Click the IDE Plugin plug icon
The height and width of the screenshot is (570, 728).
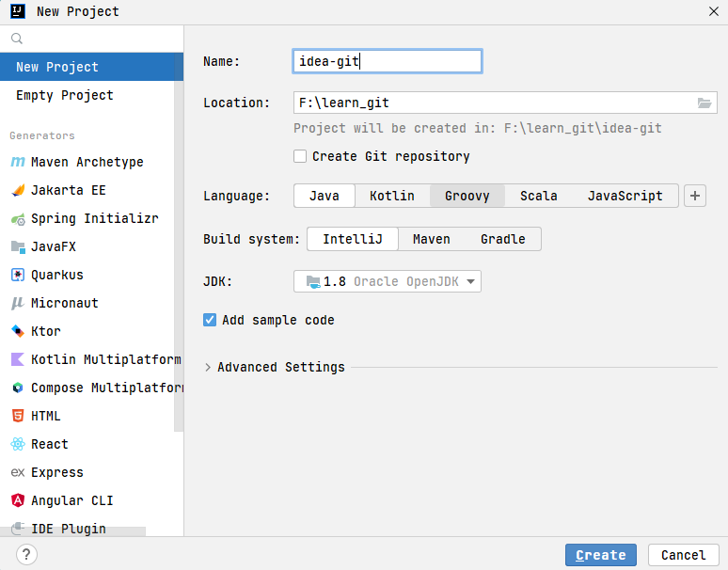pyautogui.click(x=18, y=529)
